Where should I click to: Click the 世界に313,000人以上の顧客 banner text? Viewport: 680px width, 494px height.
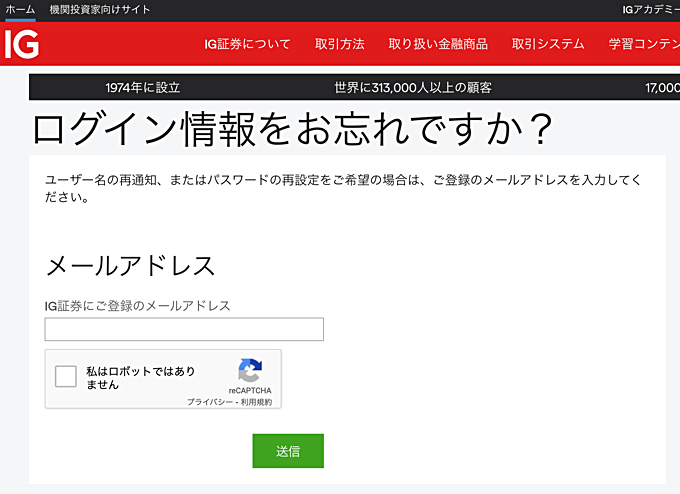[413, 88]
